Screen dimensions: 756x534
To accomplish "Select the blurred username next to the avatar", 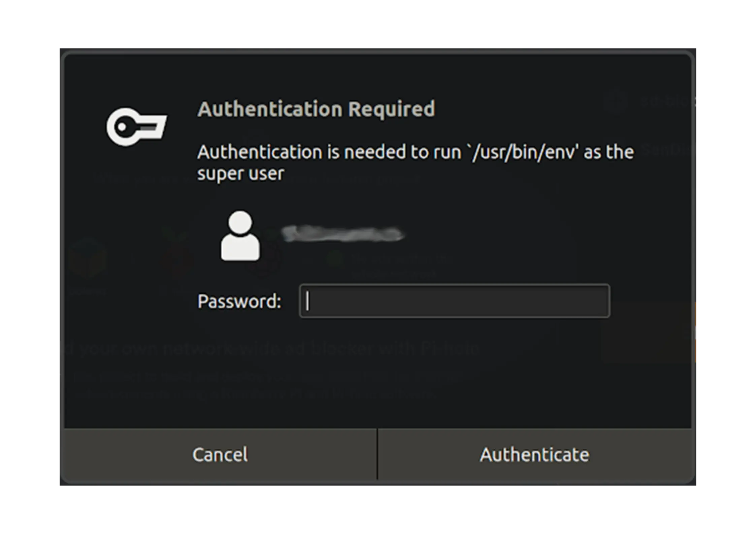I will [342, 234].
